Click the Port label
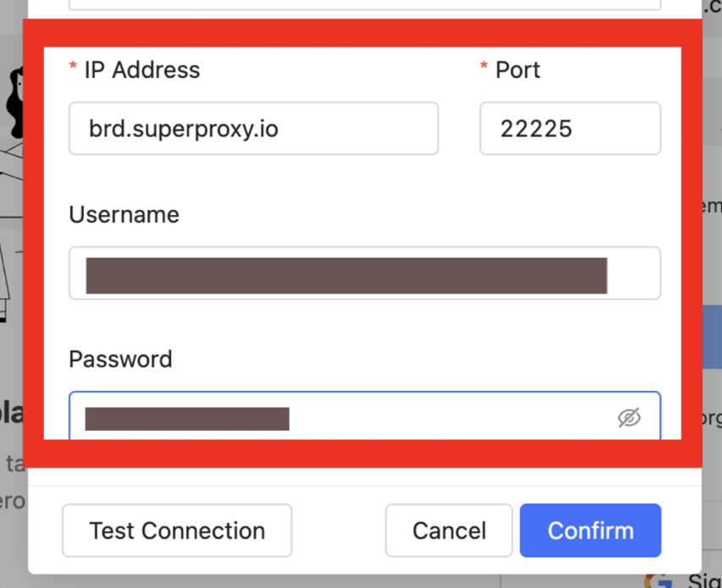The height and width of the screenshot is (588, 722). [517, 70]
